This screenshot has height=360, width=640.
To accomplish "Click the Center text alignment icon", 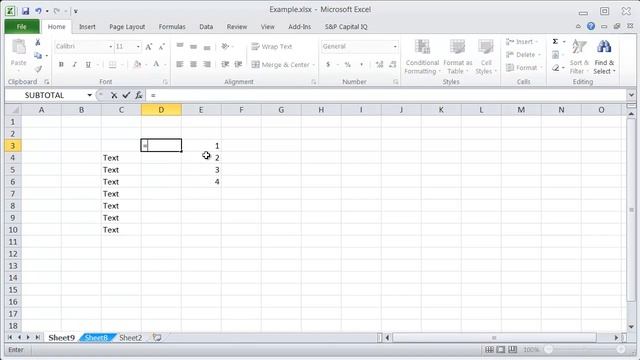I will [x=193, y=64].
